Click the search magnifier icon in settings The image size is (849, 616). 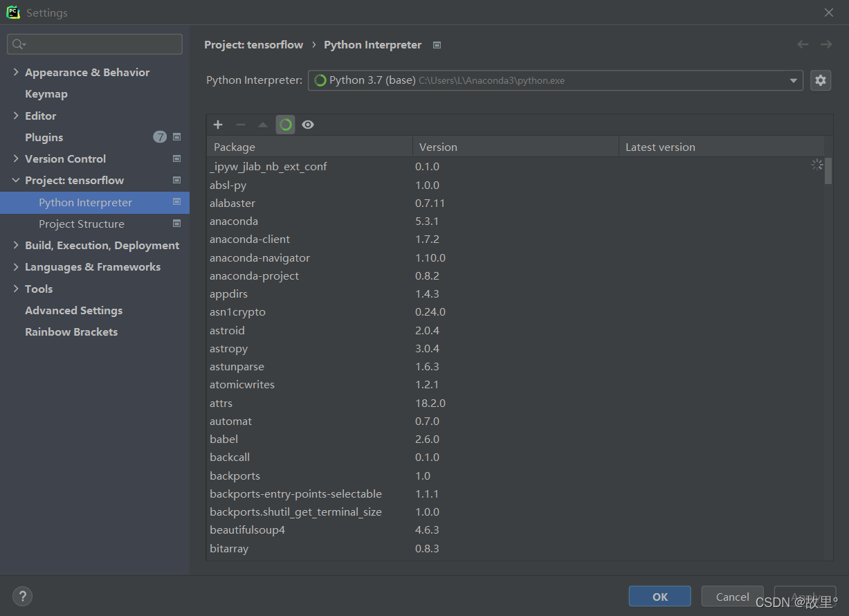pyautogui.click(x=17, y=44)
